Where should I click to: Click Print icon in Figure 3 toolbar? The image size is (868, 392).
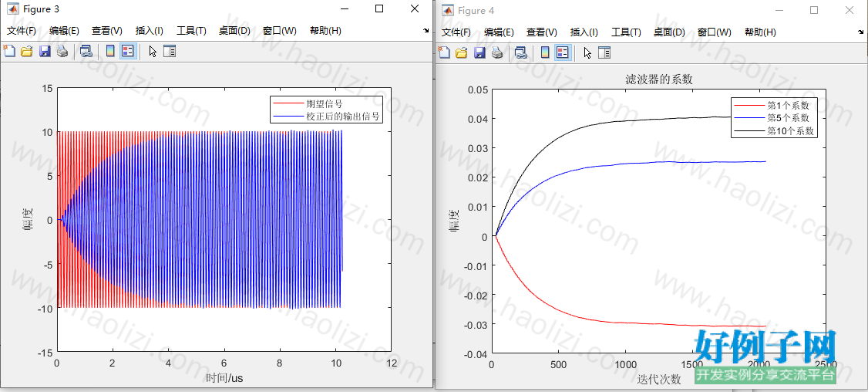(62, 52)
